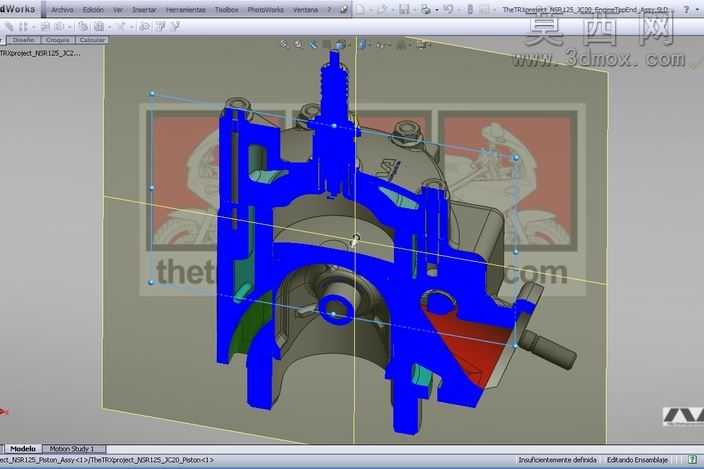This screenshot has height=469, width=704.
Task: Click the Open document toolbar icon
Action: pos(382,9)
